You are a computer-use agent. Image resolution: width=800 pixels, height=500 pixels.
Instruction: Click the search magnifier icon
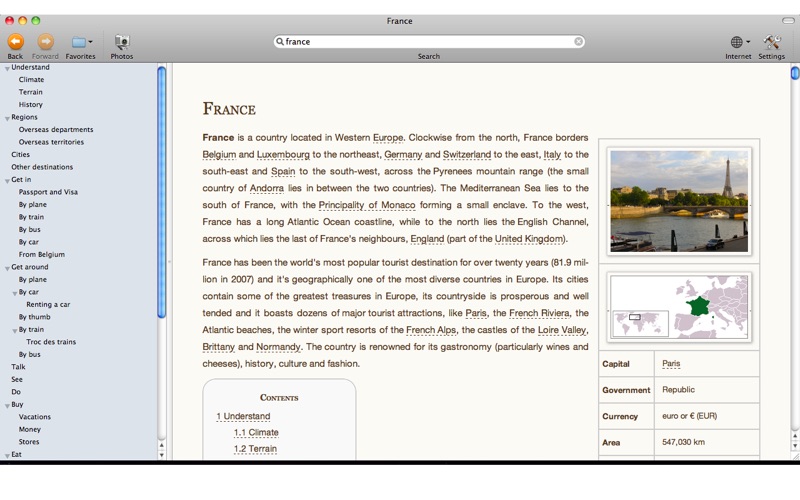(x=280, y=42)
